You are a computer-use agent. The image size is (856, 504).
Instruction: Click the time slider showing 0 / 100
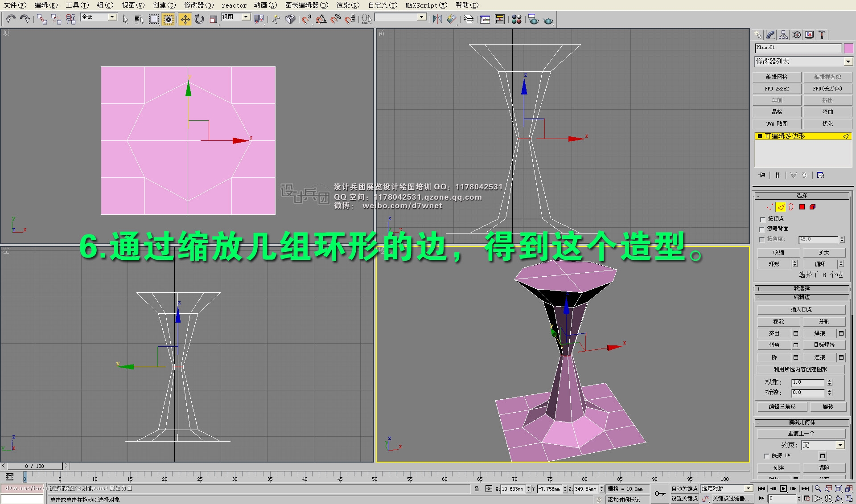pyautogui.click(x=35, y=466)
